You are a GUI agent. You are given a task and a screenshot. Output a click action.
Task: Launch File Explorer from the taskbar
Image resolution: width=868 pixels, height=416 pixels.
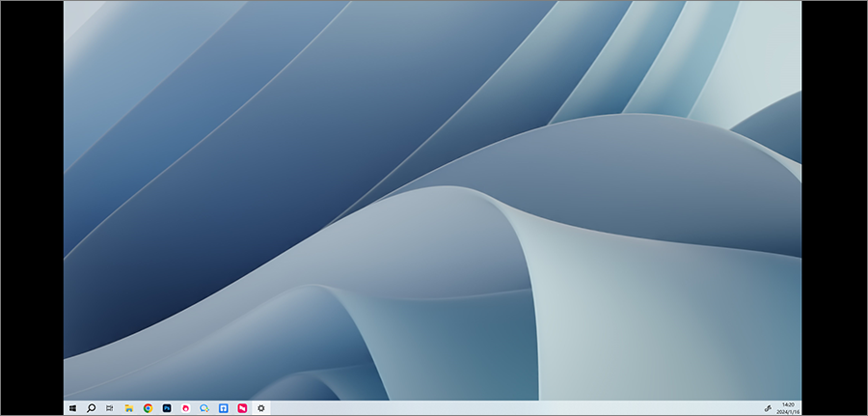tap(129, 408)
